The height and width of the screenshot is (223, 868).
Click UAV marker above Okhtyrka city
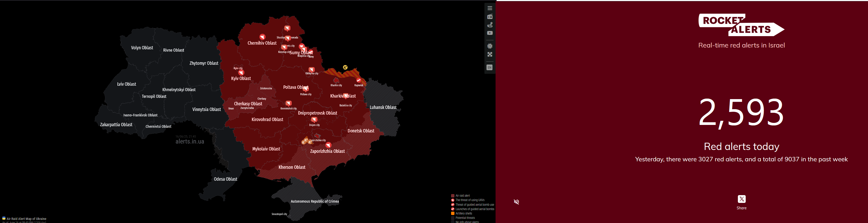312,70
